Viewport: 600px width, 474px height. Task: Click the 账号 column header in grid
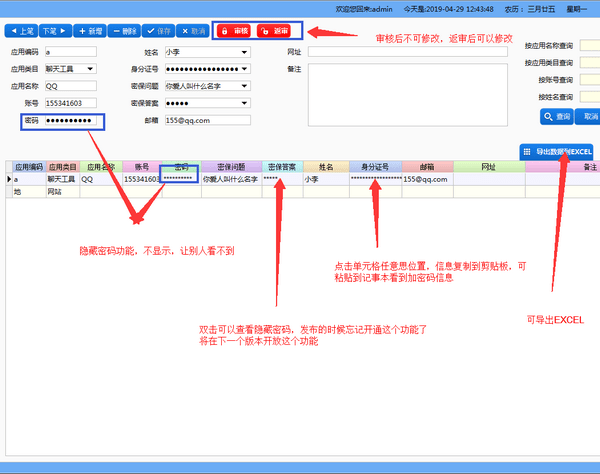click(x=141, y=167)
